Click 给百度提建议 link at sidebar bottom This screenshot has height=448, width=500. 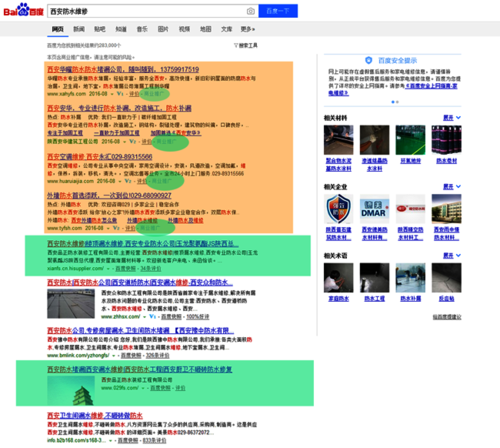(x=447, y=317)
